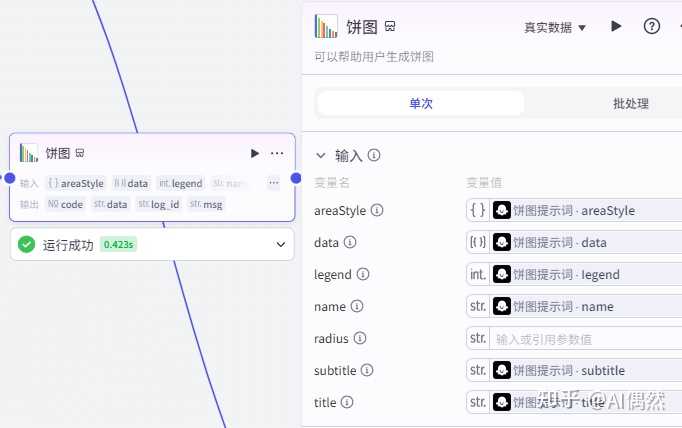Run the 饼图 node from canvas card
The height and width of the screenshot is (428, 682).
(x=255, y=153)
